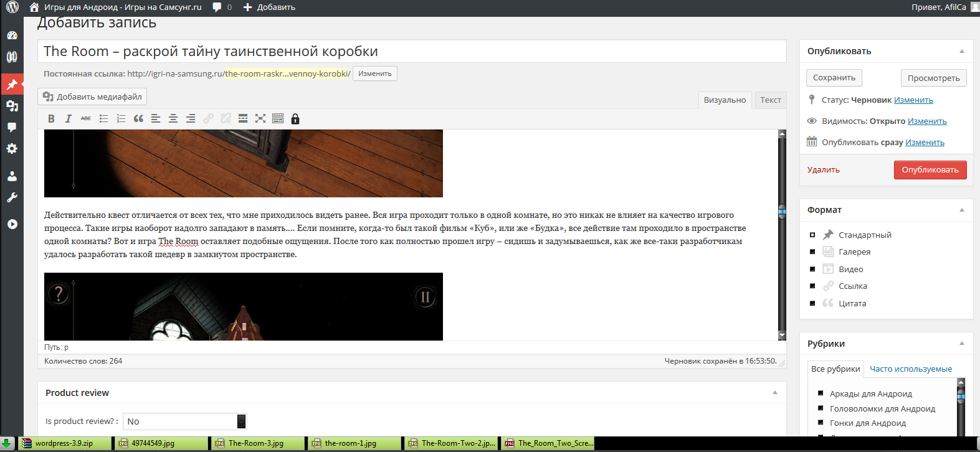
Task: Select the Ссылка post format
Action: pos(812,286)
